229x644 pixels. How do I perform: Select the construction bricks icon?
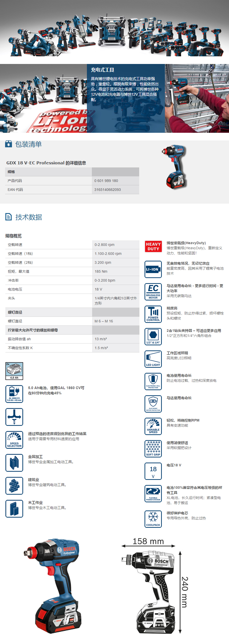coord(14,486)
